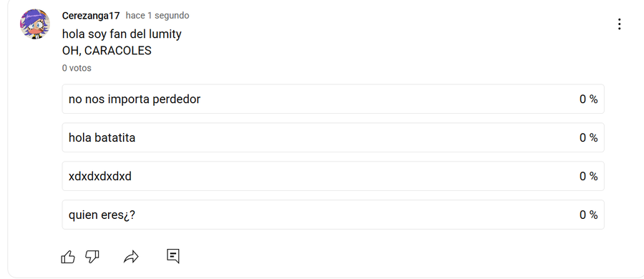Vote for 'hola batatita' option
Image resolution: width=644 pixels, height=279 pixels.
333,137
